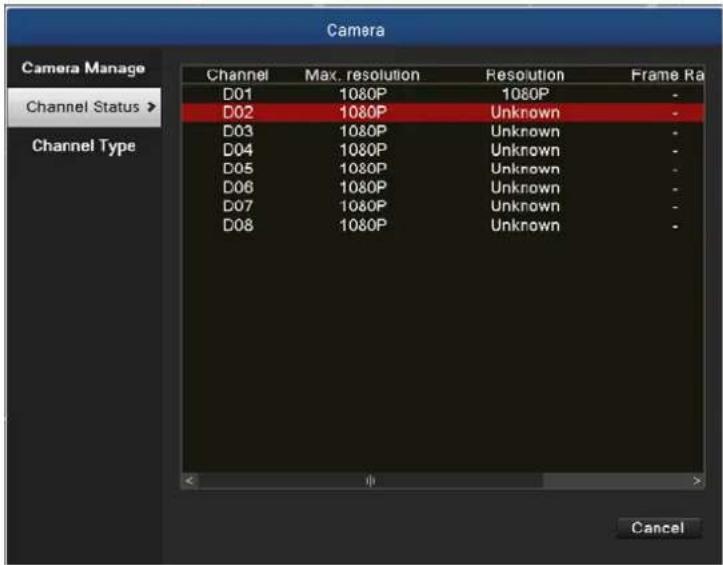The image size is (723, 565).
Task: Select channel row D05
Action: click(x=443, y=169)
